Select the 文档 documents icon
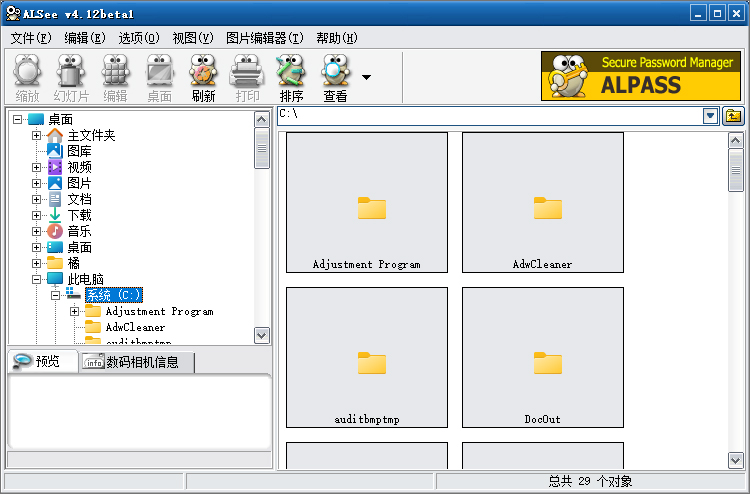Viewport: 750px width, 494px height. click(55, 199)
